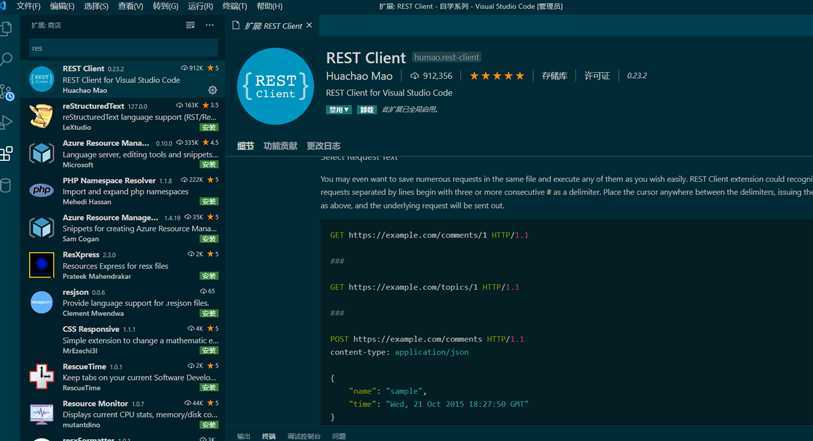Switch to the 更改日志 changelog tab

click(x=323, y=146)
